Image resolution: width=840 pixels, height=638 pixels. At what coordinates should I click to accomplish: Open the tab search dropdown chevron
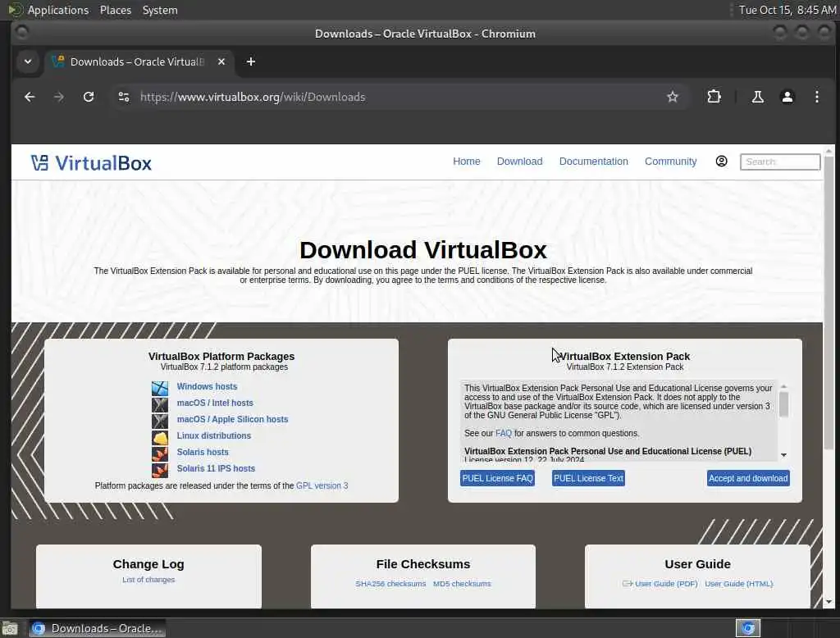[x=28, y=62]
